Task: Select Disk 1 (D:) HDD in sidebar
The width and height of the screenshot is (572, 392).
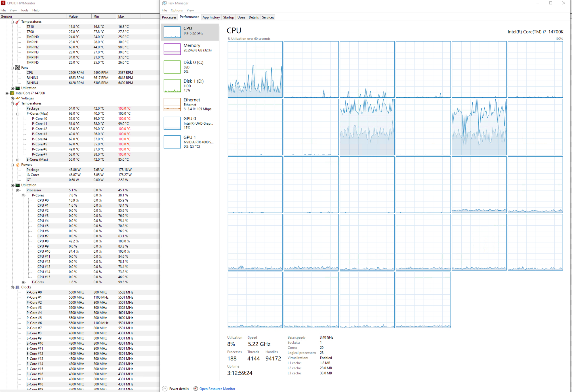Action: tap(190, 85)
